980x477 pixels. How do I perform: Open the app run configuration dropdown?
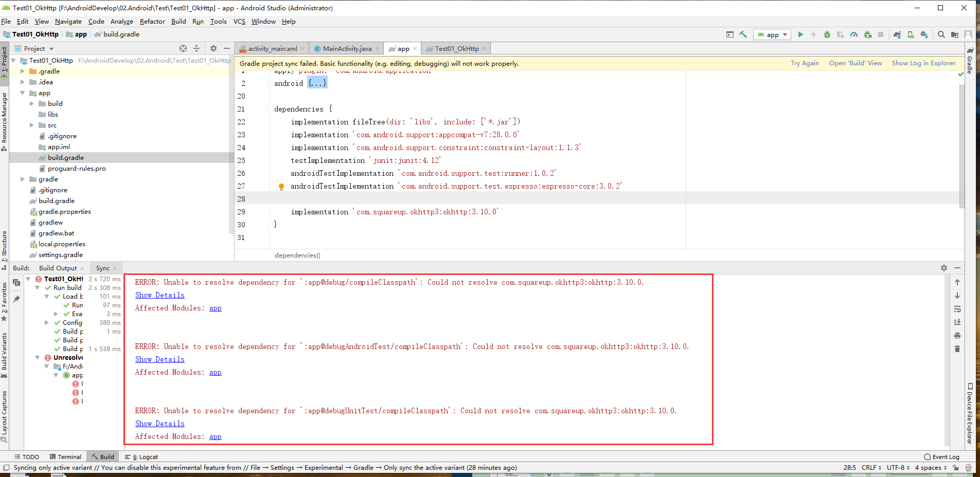click(x=772, y=34)
